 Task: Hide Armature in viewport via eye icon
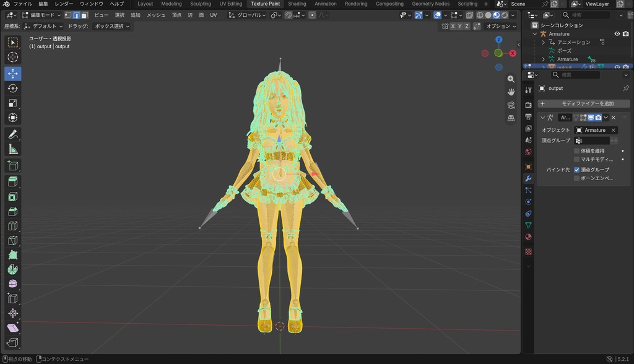[617, 34]
